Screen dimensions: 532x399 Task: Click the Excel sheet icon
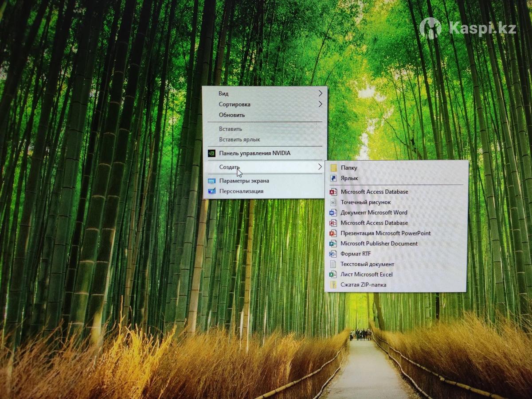tap(333, 275)
